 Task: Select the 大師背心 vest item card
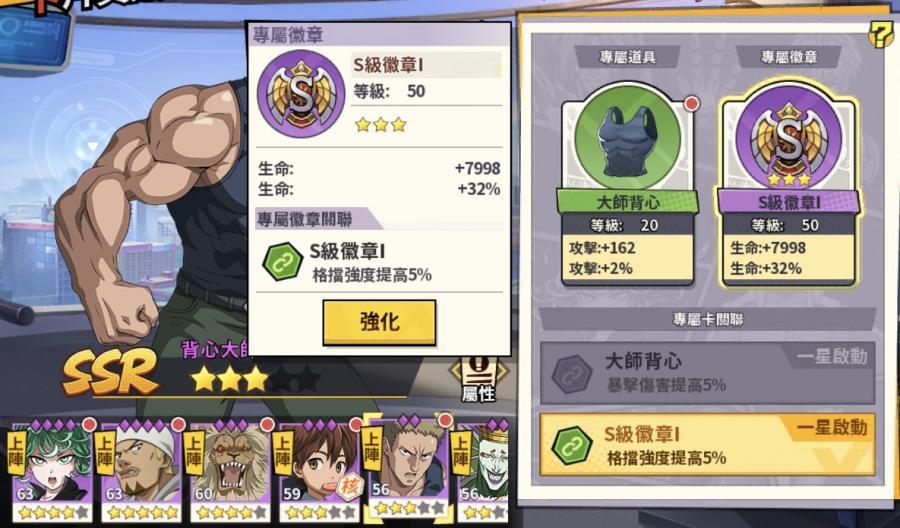628,184
